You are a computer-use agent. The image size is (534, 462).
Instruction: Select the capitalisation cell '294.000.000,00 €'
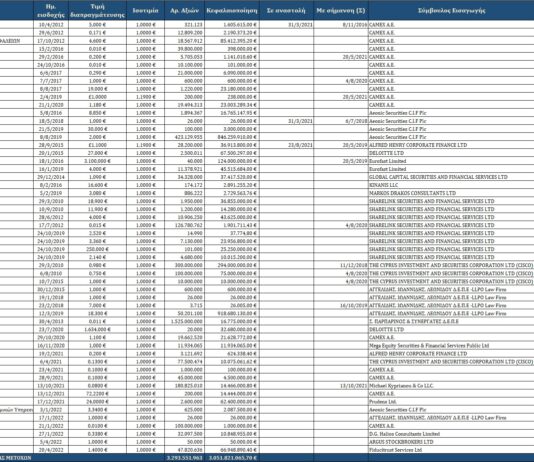(x=232, y=265)
